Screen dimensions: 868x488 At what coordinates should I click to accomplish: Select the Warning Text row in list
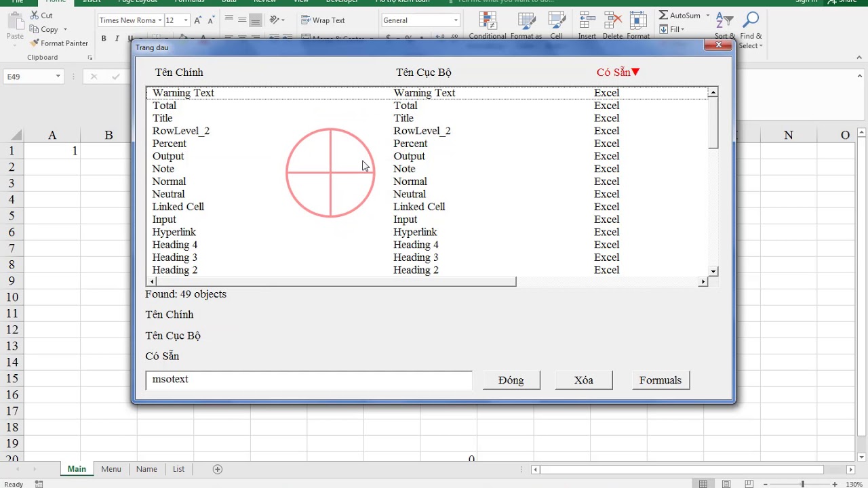427,93
